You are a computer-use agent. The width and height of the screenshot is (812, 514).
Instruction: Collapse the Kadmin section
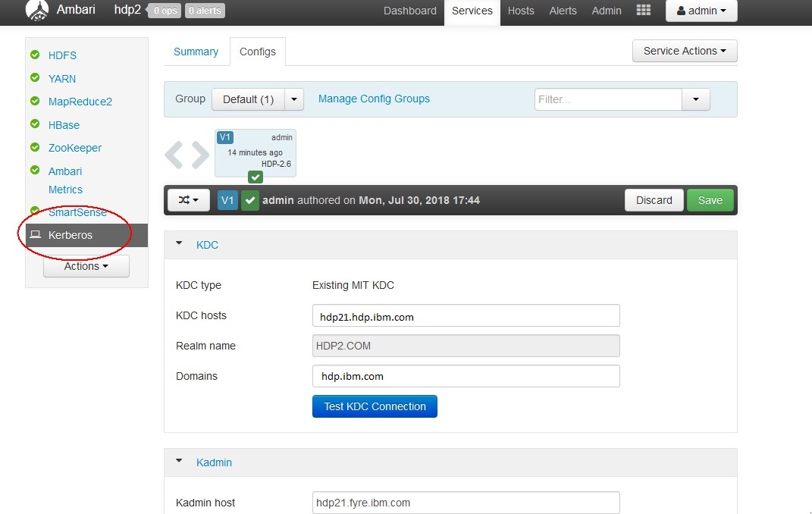tap(180, 461)
